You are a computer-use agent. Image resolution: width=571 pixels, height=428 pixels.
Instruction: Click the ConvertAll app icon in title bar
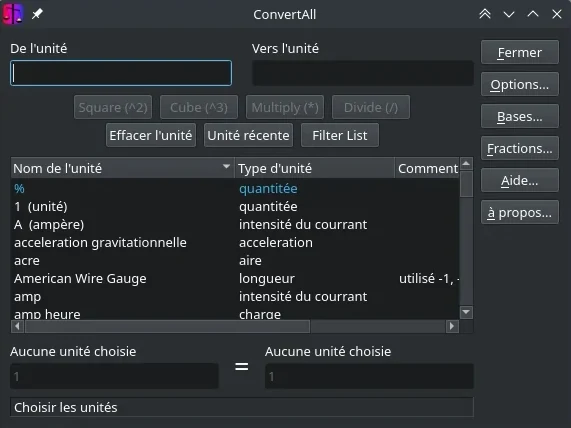pyautogui.click(x=13, y=14)
